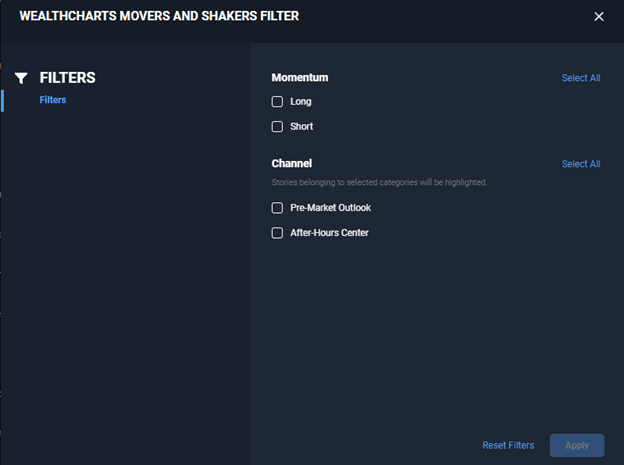This screenshot has height=465, width=624.
Task: Select All for Channel options
Action: (x=581, y=164)
